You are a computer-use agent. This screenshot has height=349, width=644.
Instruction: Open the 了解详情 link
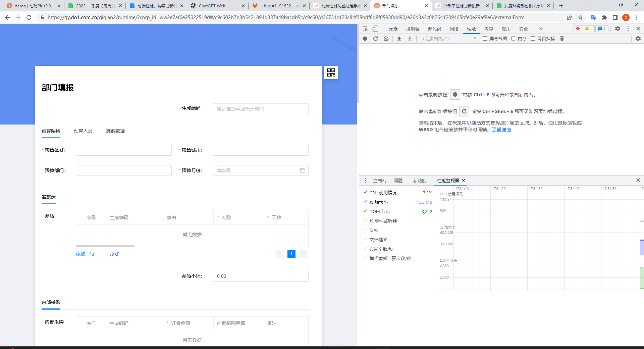[501, 130]
